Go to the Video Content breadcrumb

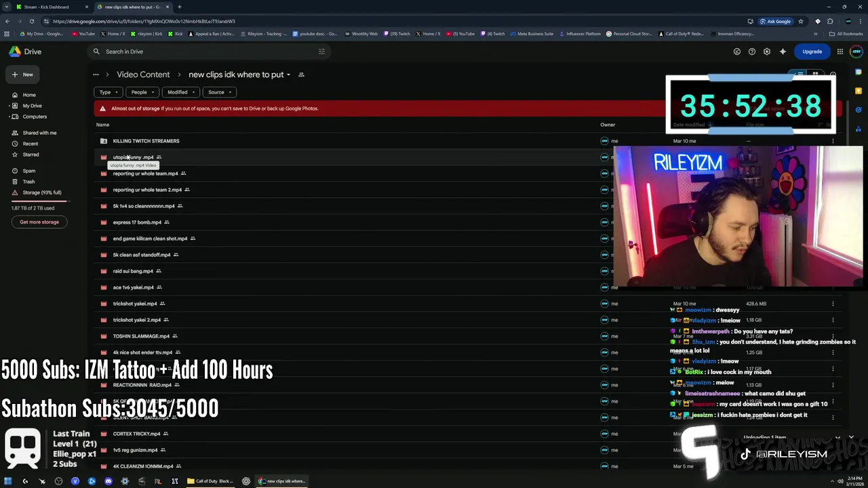(143, 75)
